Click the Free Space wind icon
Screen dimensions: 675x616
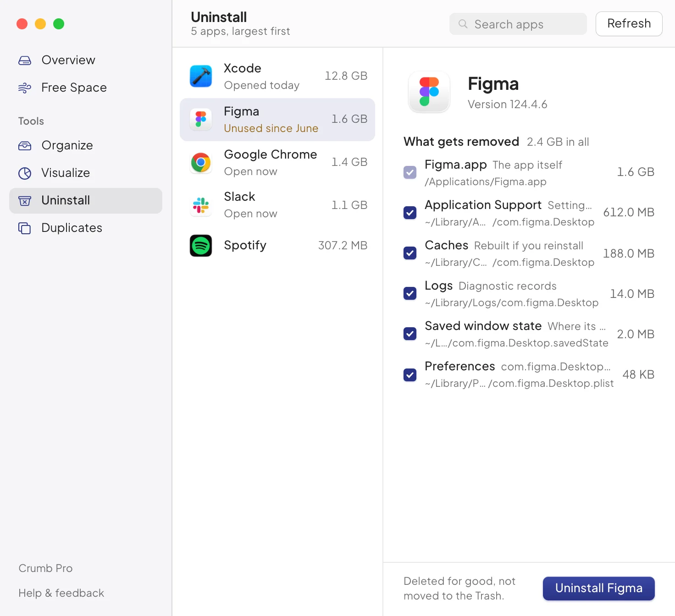(x=25, y=88)
